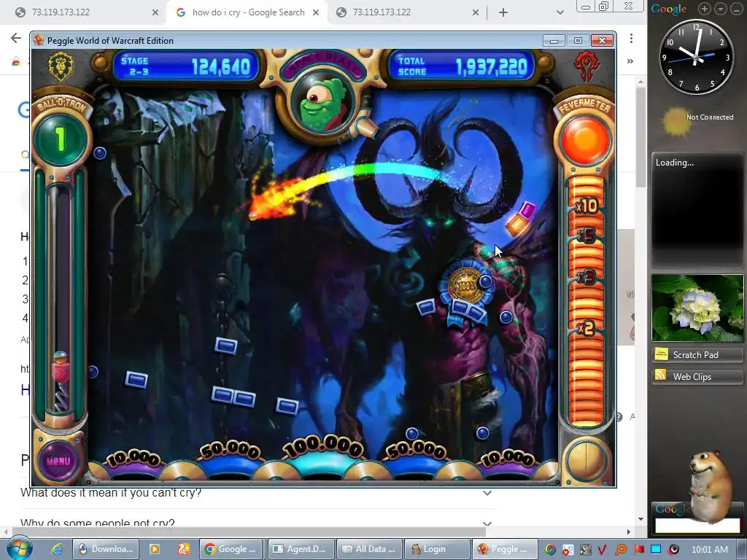Click the Total Score display 1,937,220
747x560 pixels.
pyautogui.click(x=462, y=66)
